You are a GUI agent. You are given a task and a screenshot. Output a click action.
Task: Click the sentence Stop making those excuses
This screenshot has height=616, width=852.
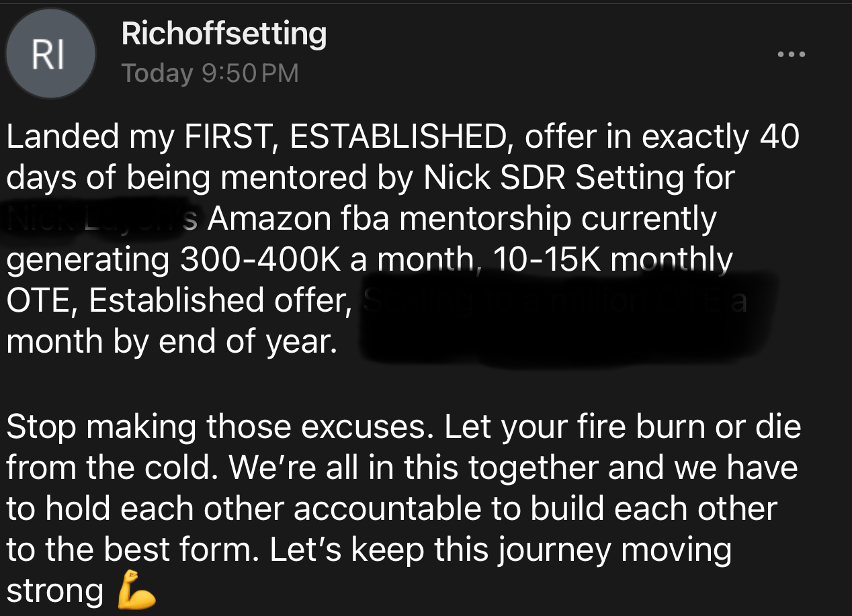click(x=218, y=427)
